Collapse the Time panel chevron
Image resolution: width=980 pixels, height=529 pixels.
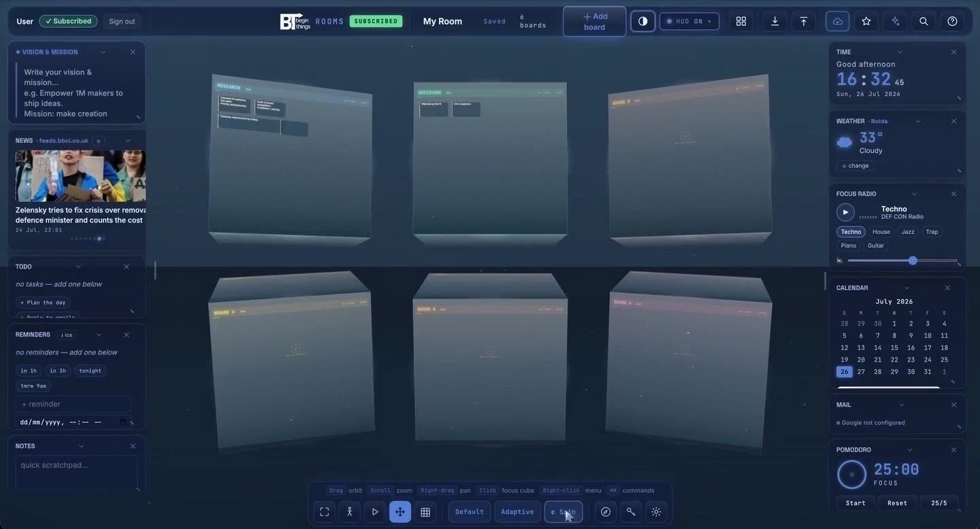tap(900, 52)
